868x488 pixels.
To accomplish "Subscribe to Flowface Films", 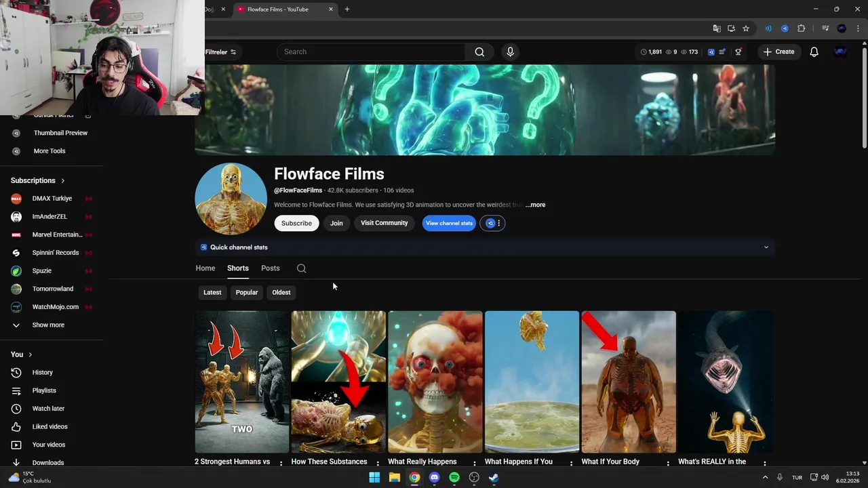I will coord(296,223).
